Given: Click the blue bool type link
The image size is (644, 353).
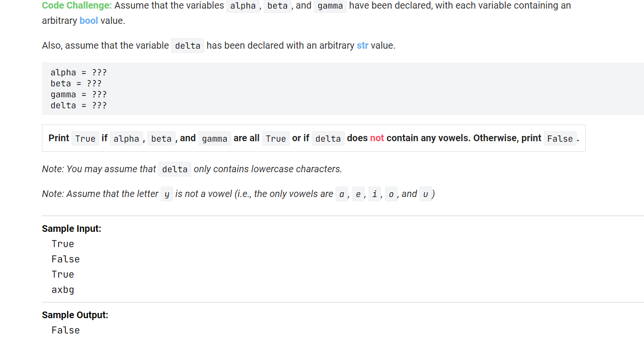Looking at the screenshot, I should pyautogui.click(x=89, y=21).
